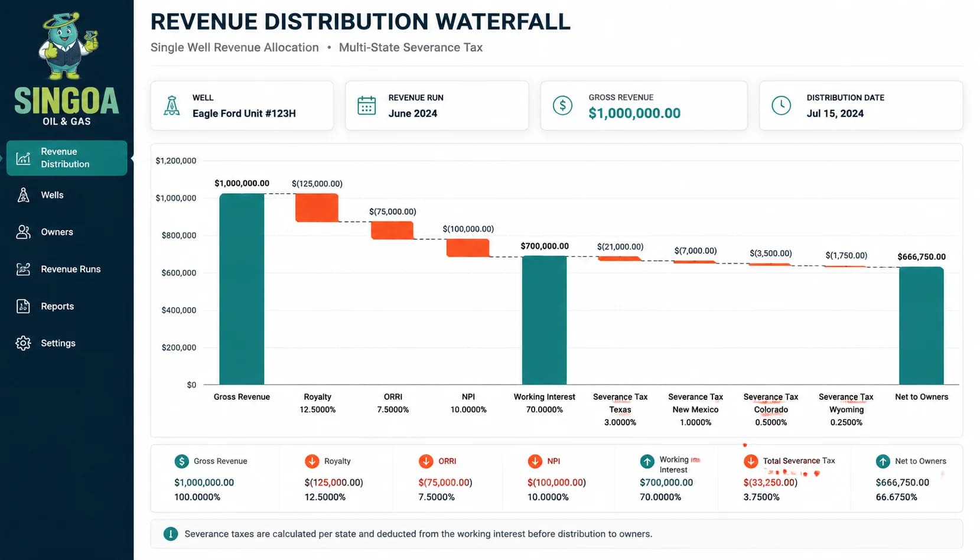Viewport: 980px width, 560px height.
Task: Click the Reports document icon in sidebar
Action: pos(23,306)
